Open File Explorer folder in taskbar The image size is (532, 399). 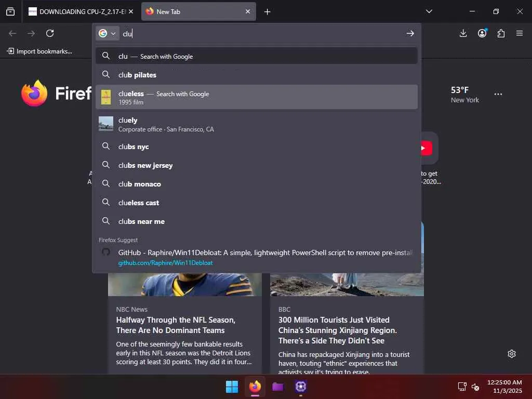coord(278,387)
